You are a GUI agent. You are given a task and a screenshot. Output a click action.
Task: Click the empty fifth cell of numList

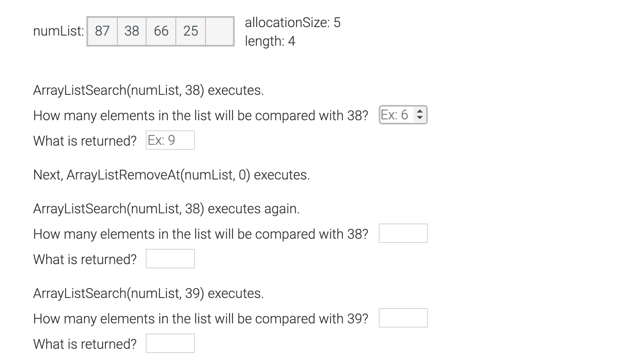click(x=219, y=31)
